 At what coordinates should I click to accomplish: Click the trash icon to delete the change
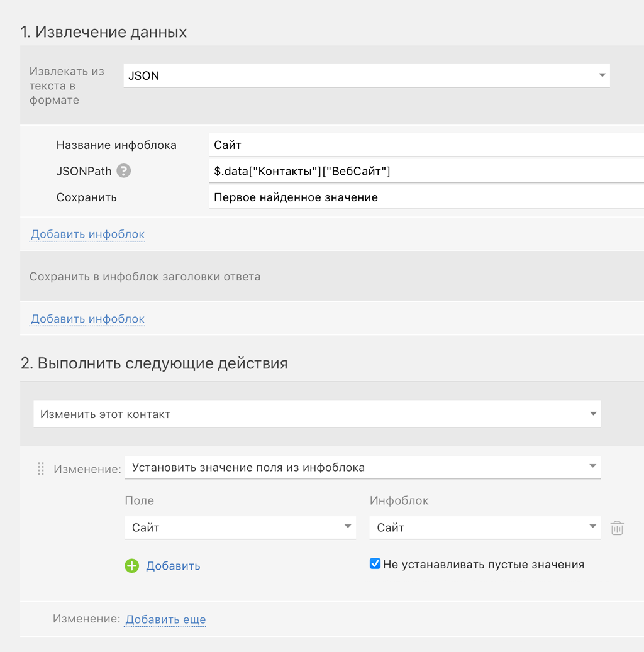[x=617, y=528]
